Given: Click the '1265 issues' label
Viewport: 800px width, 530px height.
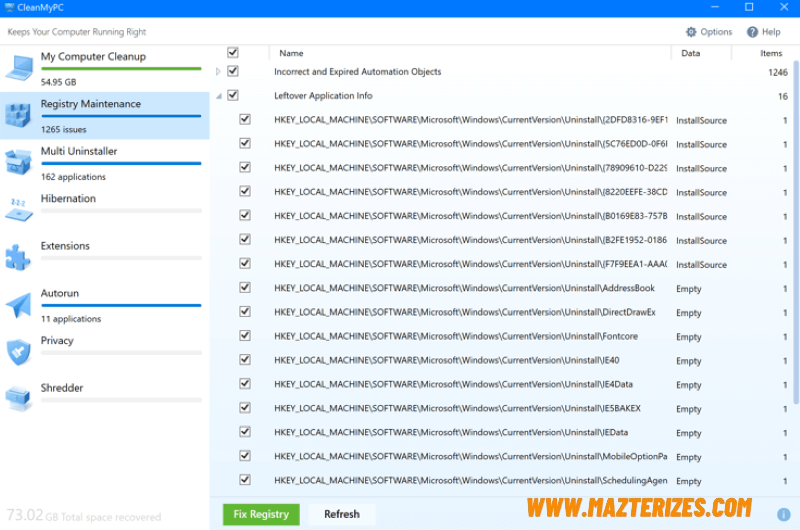Looking at the screenshot, I should coord(64,130).
